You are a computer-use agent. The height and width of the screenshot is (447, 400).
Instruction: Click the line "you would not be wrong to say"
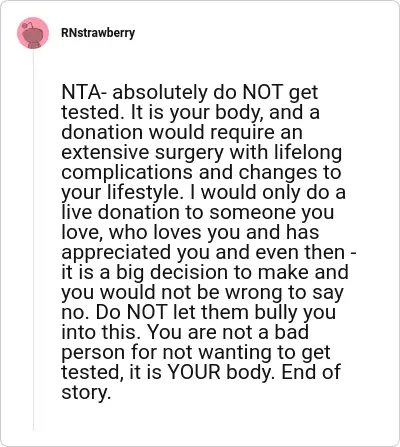click(x=202, y=292)
